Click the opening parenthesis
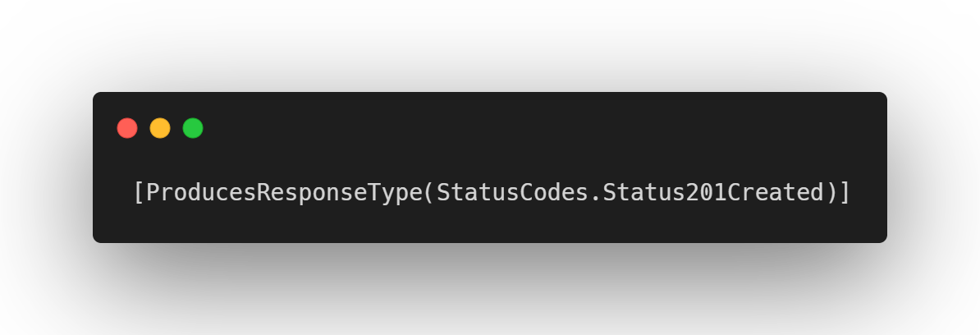Screen dimensions: 980x335 429,192
